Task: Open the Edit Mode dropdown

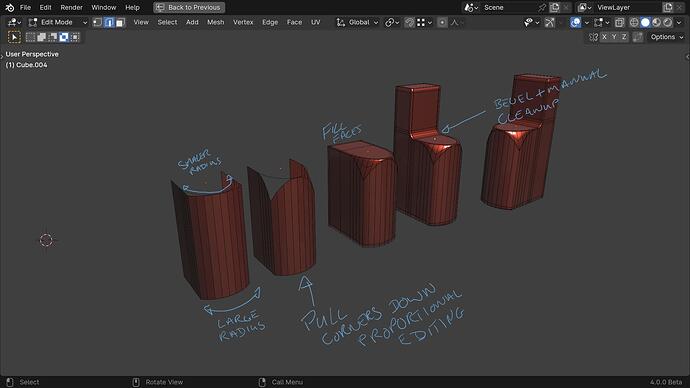Action: tap(58, 22)
